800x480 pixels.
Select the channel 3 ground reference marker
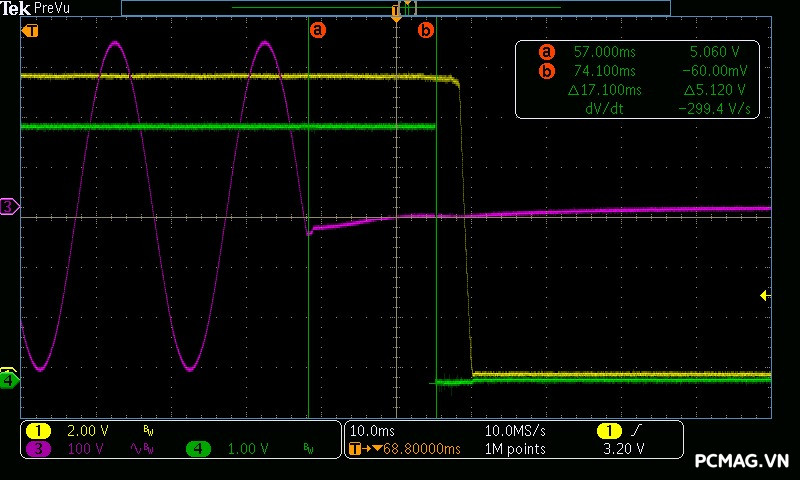[9, 207]
